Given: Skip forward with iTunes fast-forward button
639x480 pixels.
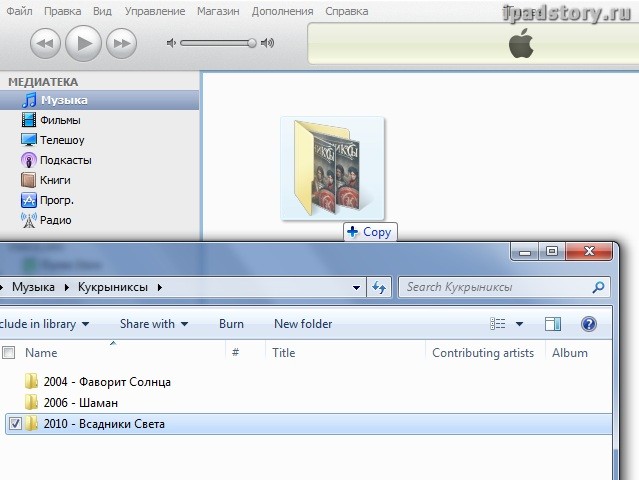Looking at the screenshot, I should pos(121,43).
